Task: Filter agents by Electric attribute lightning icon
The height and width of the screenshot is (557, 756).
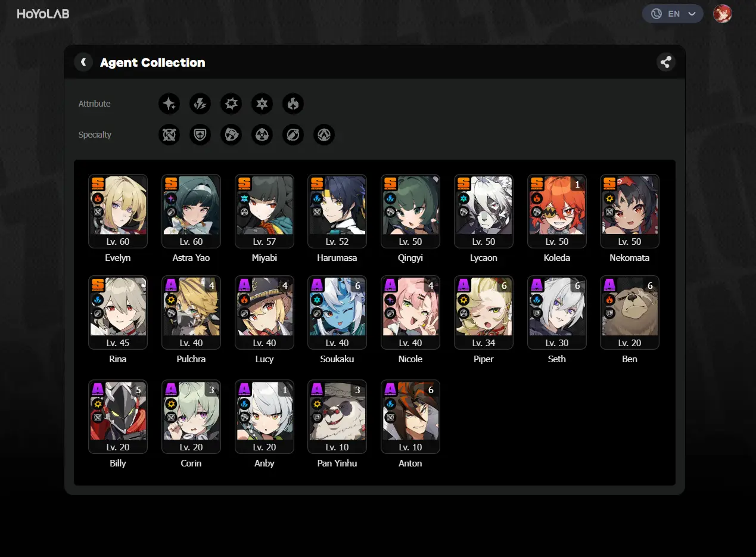Action: coord(200,104)
